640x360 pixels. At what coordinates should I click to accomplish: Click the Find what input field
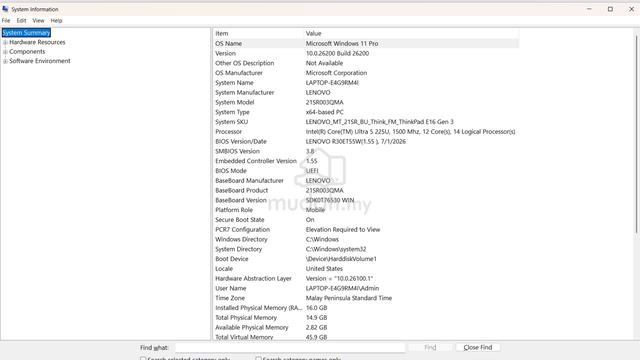290,347
